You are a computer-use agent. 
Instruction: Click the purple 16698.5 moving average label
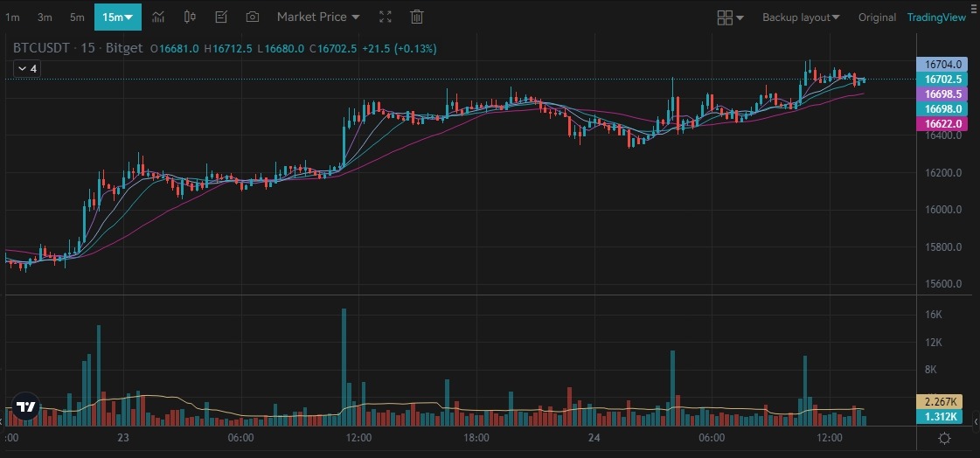point(942,94)
